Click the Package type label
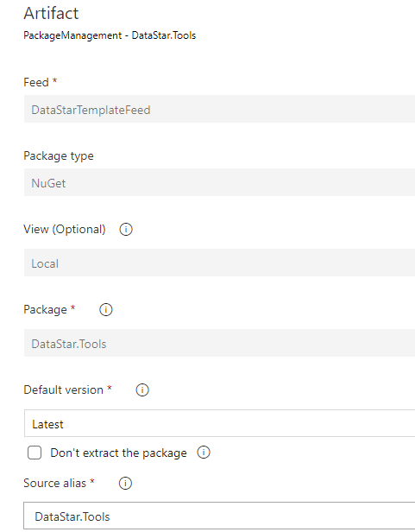415x532 pixels. 59,156
